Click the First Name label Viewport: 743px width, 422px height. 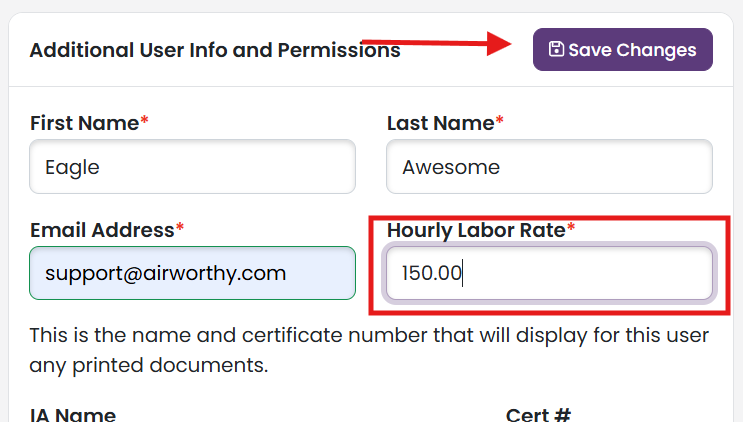coord(84,123)
